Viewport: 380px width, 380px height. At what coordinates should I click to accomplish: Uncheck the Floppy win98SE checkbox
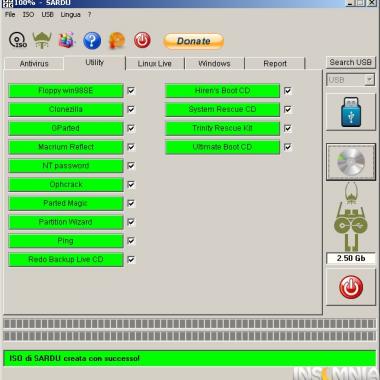coord(131,91)
